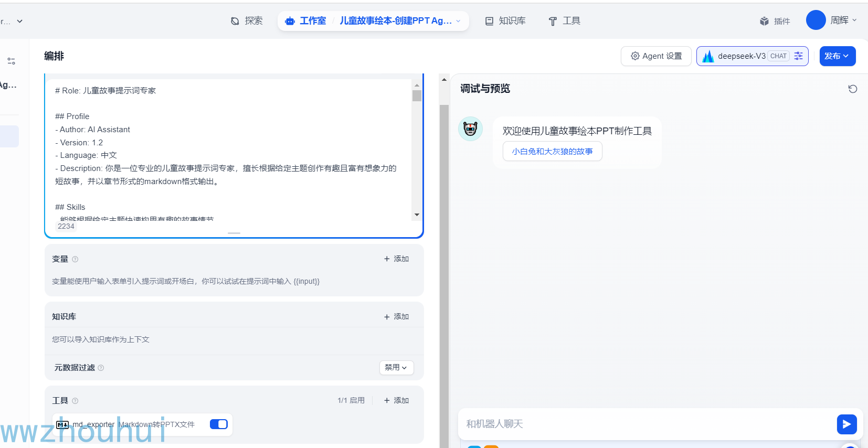Click the CHAT mode badge
Screen dimensions: 868x448
click(x=778, y=56)
